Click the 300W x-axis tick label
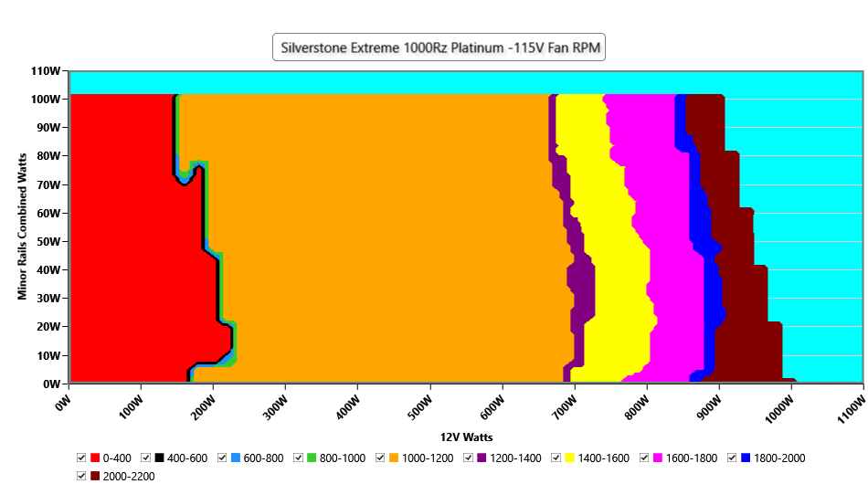The width and height of the screenshot is (868, 484). (x=277, y=409)
